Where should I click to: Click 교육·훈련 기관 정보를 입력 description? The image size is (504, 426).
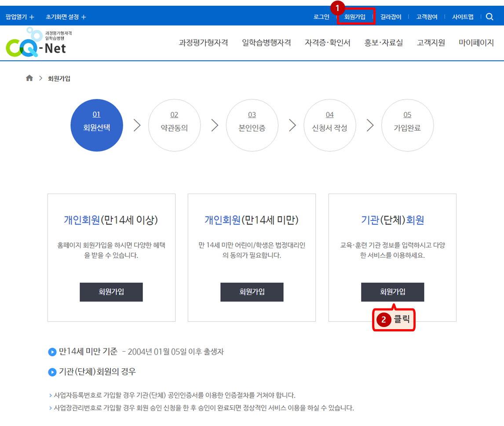point(392,250)
